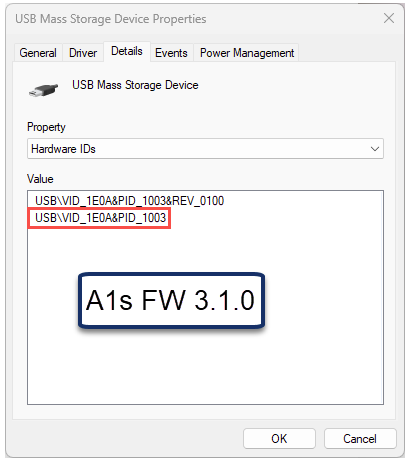Screen dimensions: 405x461
Task: Click the A1s FW 3.1.0 callout box
Action: point(171,300)
